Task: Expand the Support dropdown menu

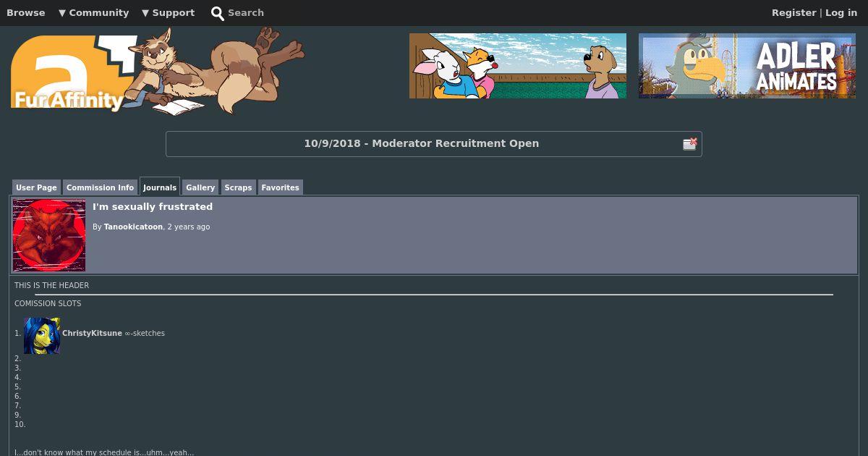Action: [x=168, y=12]
